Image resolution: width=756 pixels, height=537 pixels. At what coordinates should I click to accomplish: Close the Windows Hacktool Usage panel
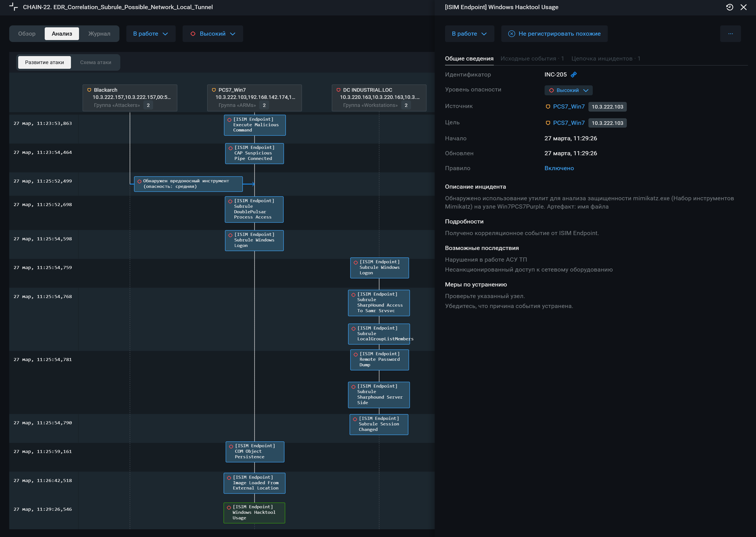point(743,7)
